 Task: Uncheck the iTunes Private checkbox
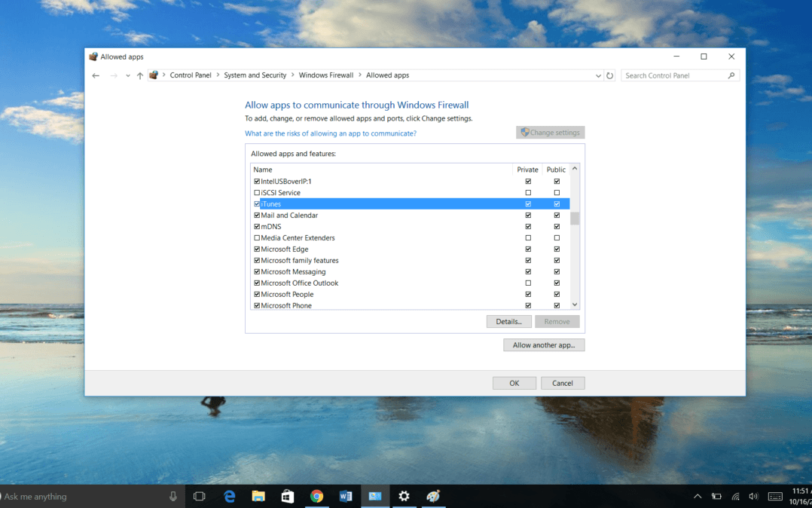tap(528, 204)
